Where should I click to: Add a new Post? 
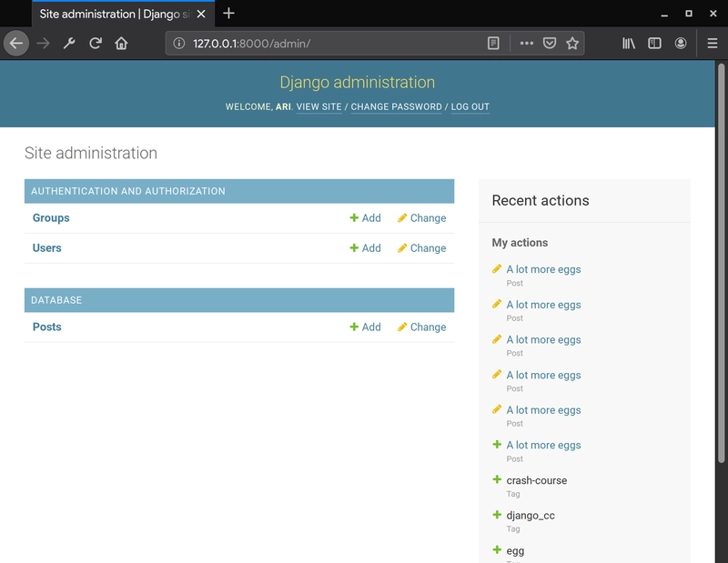tap(366, 327)
